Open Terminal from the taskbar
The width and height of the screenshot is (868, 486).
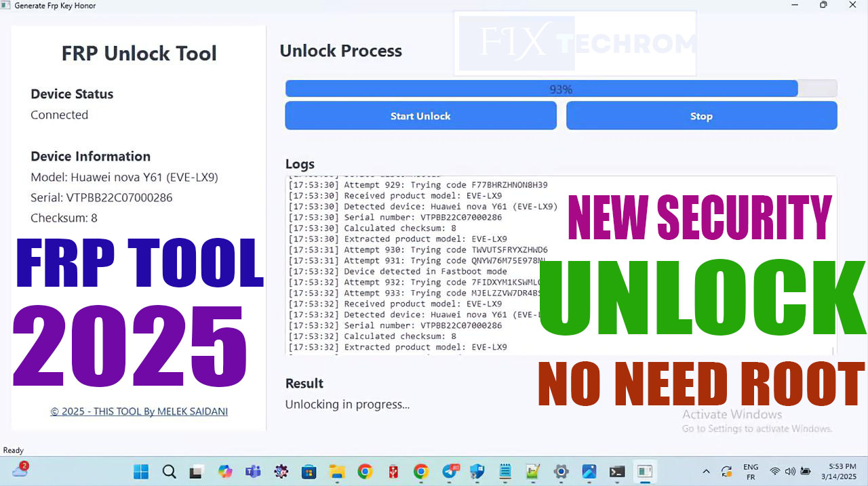(616, 471)
